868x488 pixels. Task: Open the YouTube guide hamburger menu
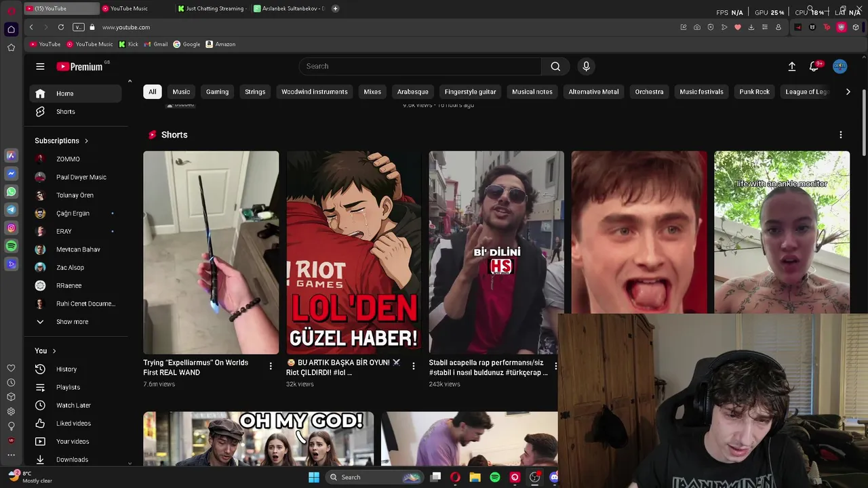[40, 66]
